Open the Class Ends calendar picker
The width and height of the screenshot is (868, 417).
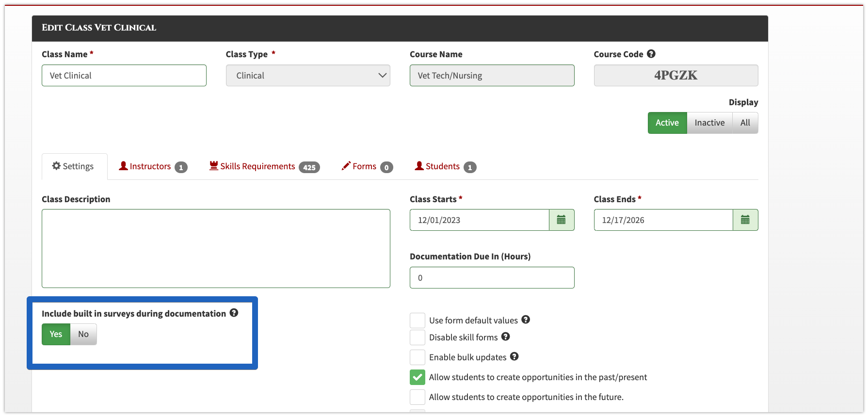(x=745, y=220)
